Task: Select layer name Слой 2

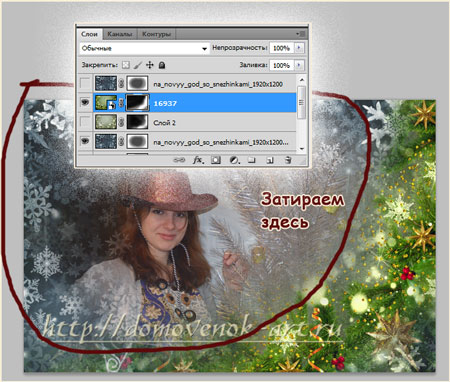Action: tap(164, 123)
